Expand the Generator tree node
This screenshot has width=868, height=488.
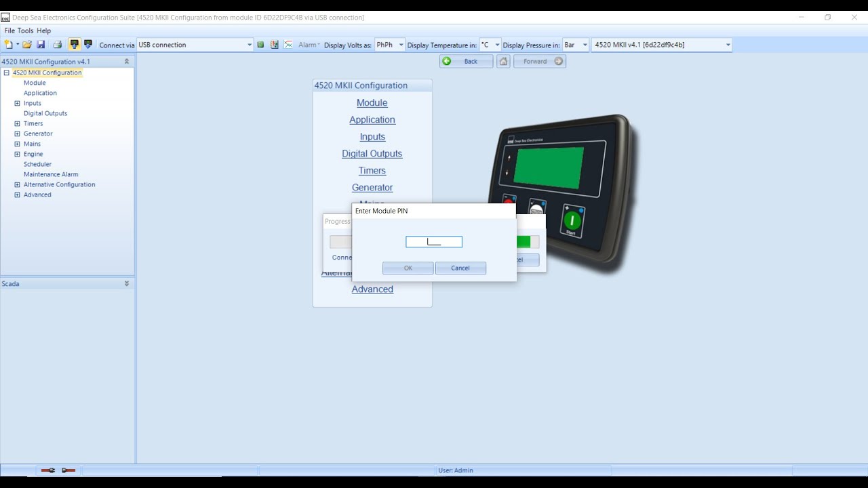(x=18, y=134)
